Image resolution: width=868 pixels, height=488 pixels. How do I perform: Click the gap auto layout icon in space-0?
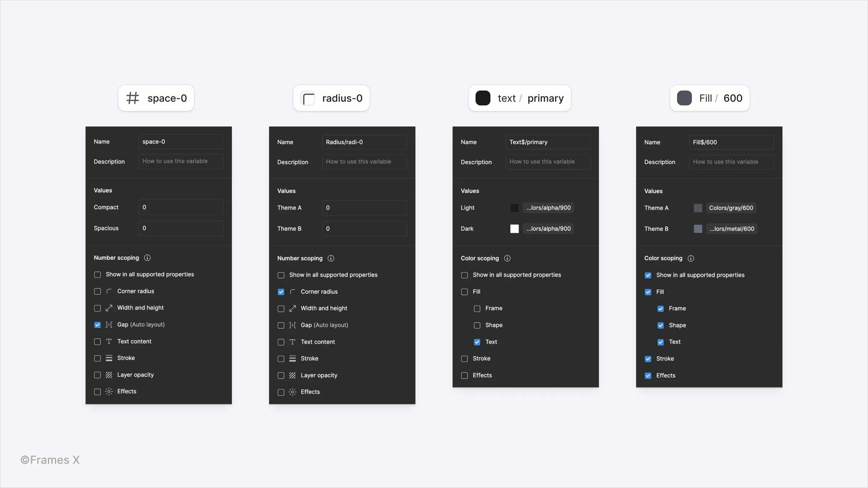(x=109, y=325)
